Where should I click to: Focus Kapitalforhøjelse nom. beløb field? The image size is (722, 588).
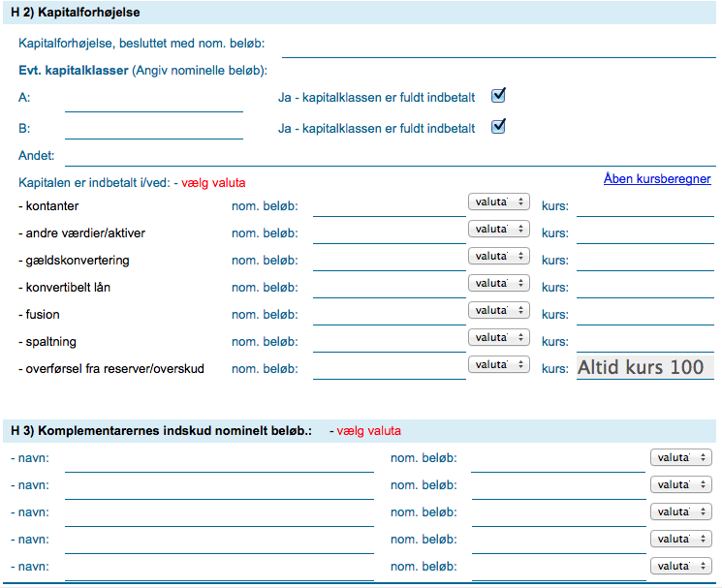point(499,46)
